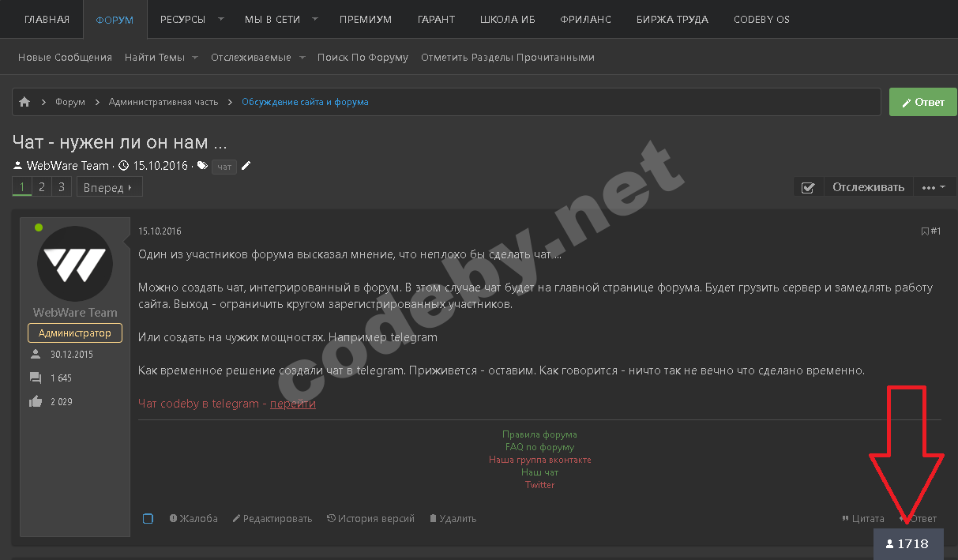Click the pencil edit icon beside tag
Viewport: 958px width, 560px height.
(246, 166)
